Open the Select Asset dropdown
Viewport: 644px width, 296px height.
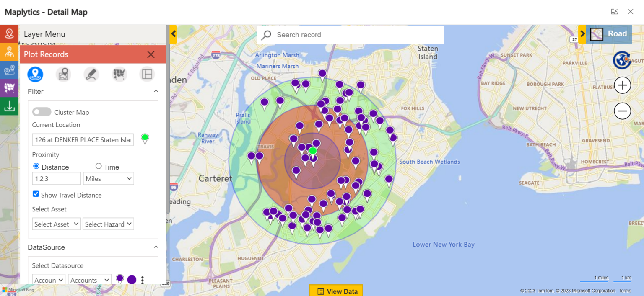pos(56,224)
